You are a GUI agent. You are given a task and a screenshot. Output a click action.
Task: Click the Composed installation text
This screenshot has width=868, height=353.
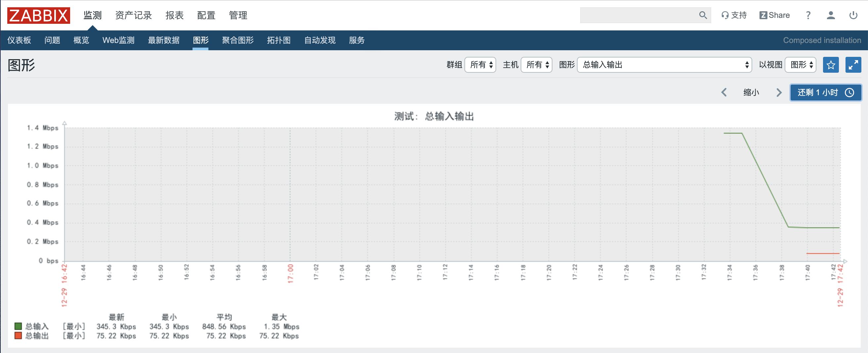[x=822, y=40]
